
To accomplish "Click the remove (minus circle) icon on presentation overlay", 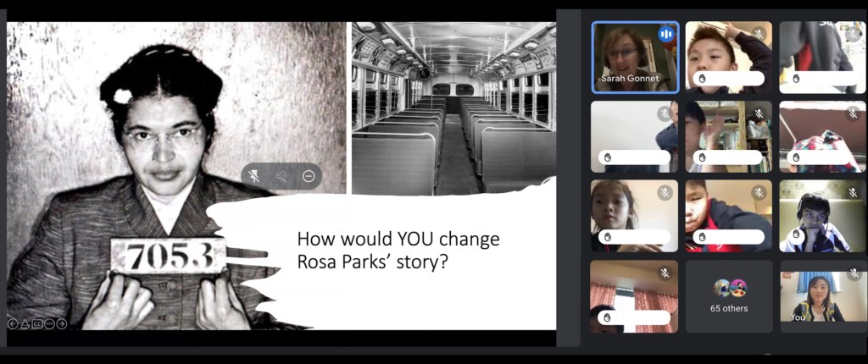I will click(x=309, y=176).
